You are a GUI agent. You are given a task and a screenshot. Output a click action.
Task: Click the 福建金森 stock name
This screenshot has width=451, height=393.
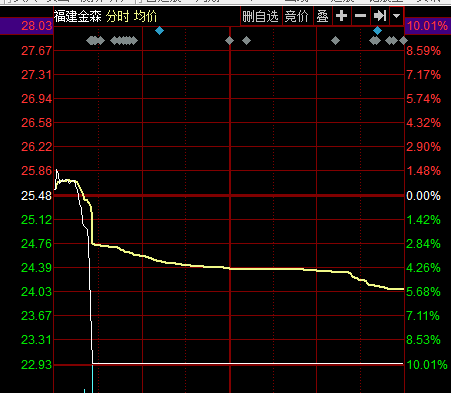click(x=78, y=16)
